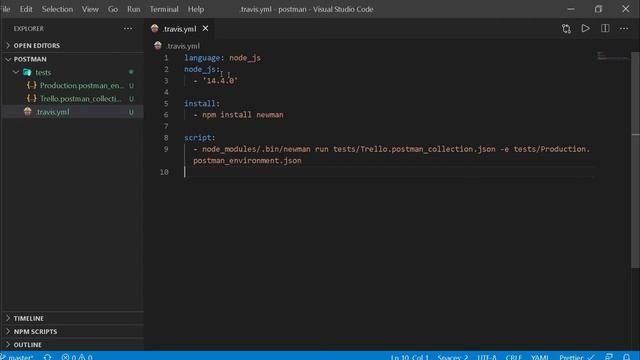Open the errors and warnings indicator

[x=77, y=357]
